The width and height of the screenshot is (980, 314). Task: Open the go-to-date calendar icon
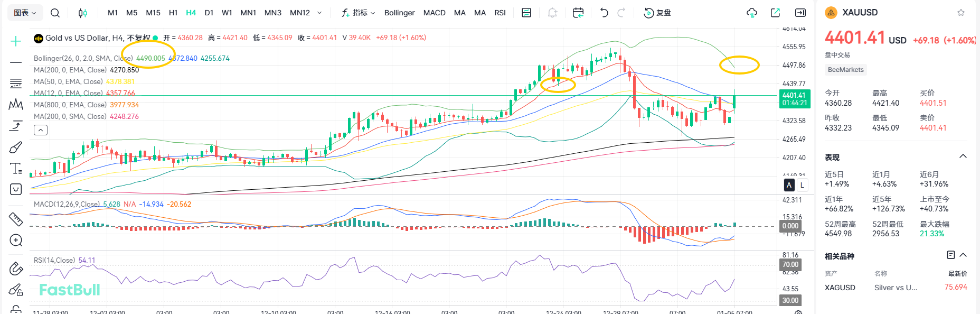coord(578,13)
